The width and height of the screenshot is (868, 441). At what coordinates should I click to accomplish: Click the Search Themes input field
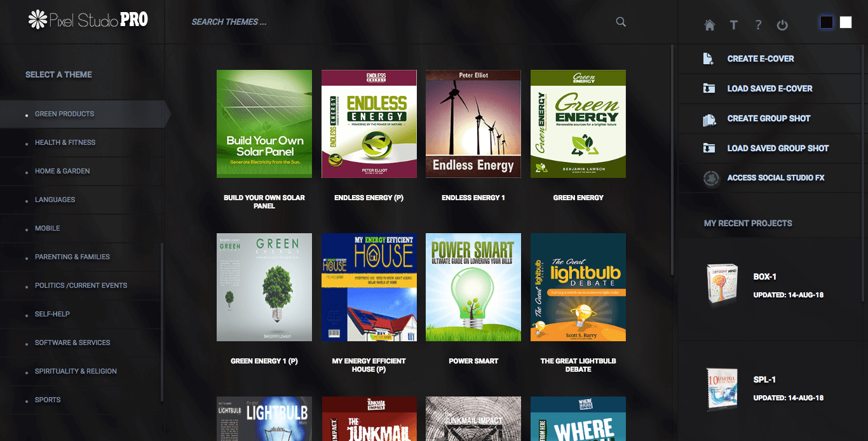pos(400,22)
